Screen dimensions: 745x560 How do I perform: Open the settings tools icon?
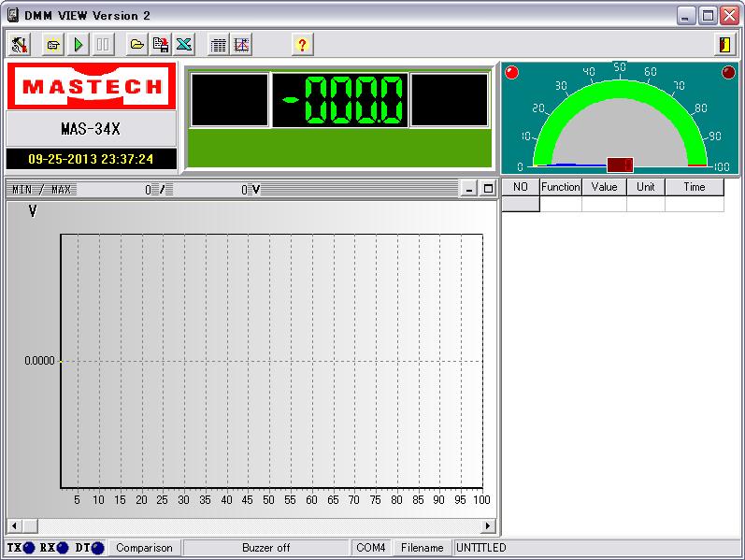[20, 45]
